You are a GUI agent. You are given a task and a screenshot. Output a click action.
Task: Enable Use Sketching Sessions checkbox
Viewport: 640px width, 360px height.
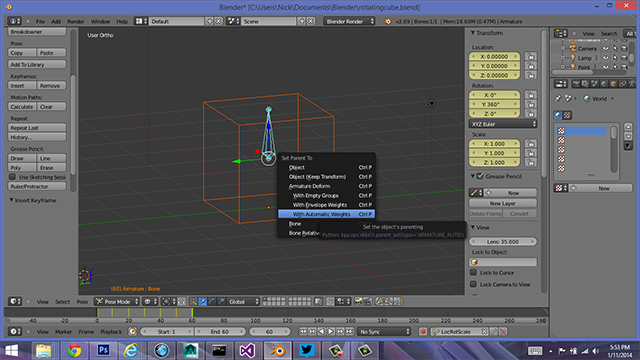tap(12, 177)
